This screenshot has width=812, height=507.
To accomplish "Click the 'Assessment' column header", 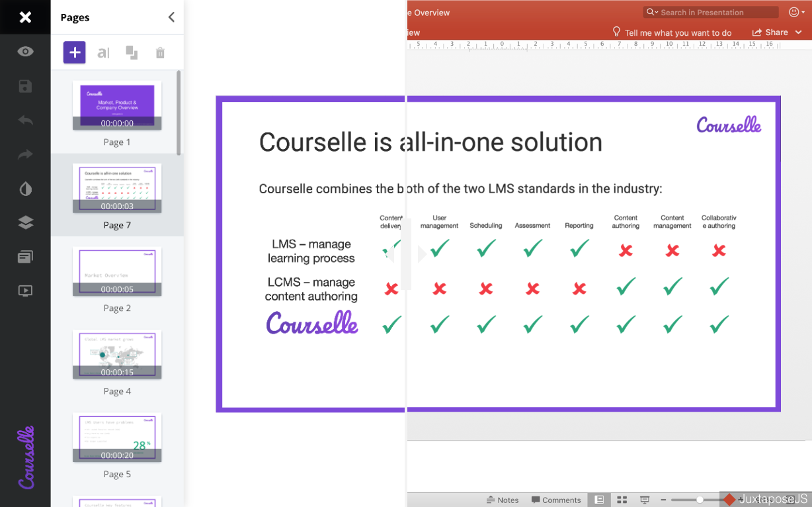I will [x=532, y=226].
